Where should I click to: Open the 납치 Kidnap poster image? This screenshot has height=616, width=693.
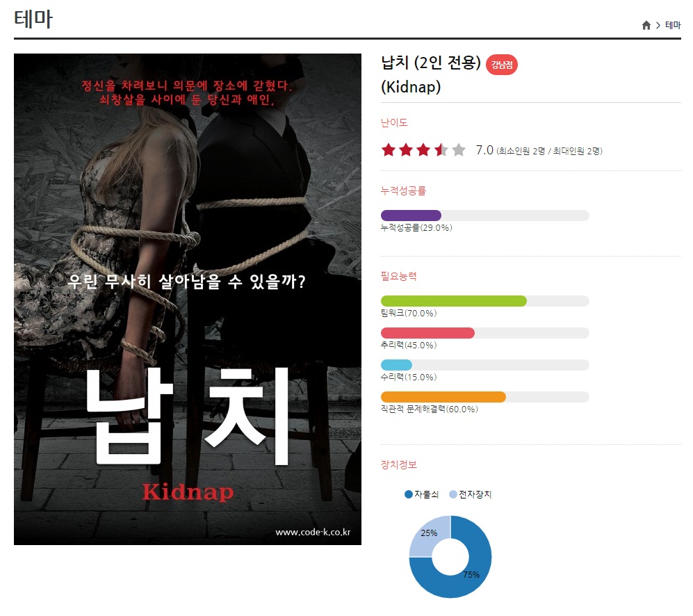188,300
